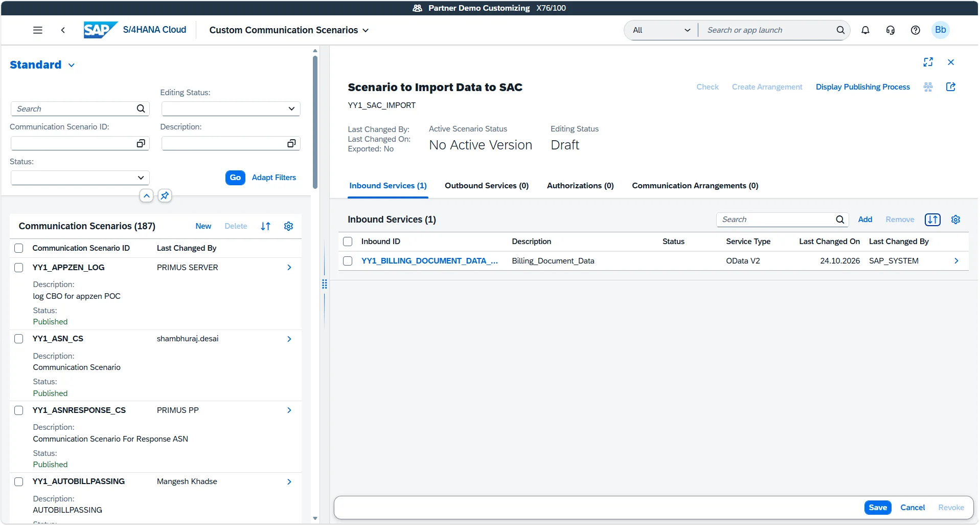980x525 pixels.
Task: Select all communication scenarios checkbox
Action: point(19,248)
